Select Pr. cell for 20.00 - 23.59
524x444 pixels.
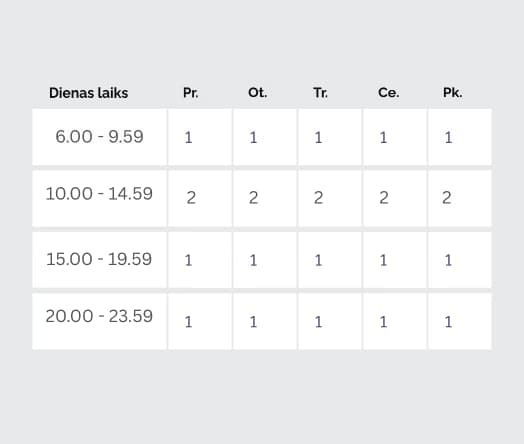point(200,321)
